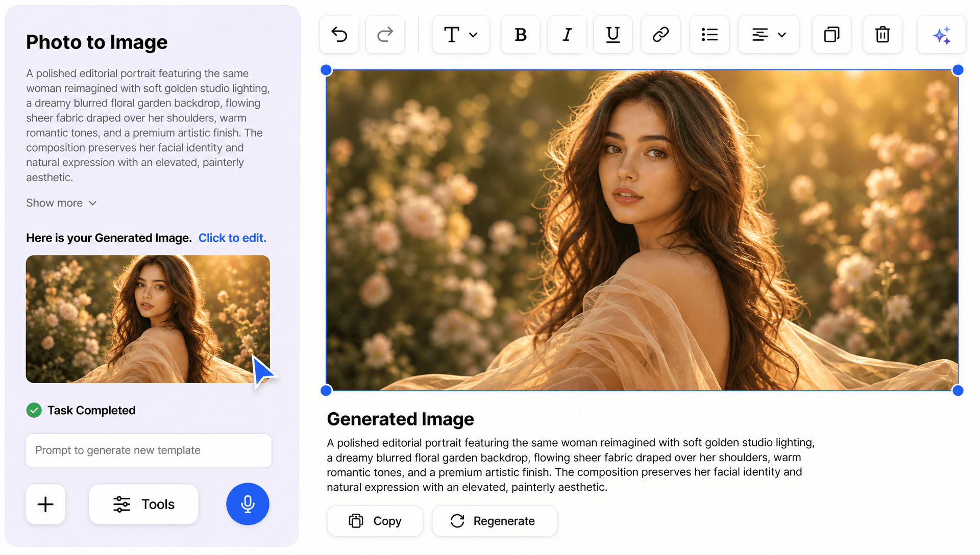This screenshot has width=980, height=555.
Task: Open the AI sparkle tool
Action: [x=941, y=35]
